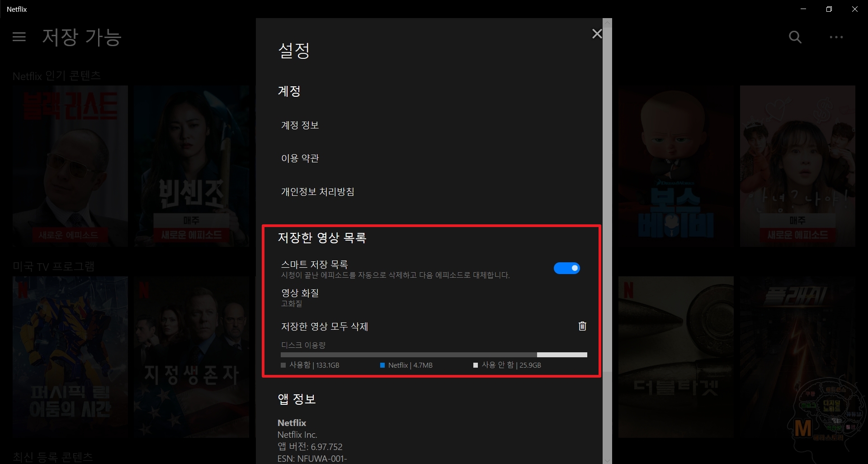Click the 고화질 quality value
This screenshot has width=868, height=464.
[292, 304]
